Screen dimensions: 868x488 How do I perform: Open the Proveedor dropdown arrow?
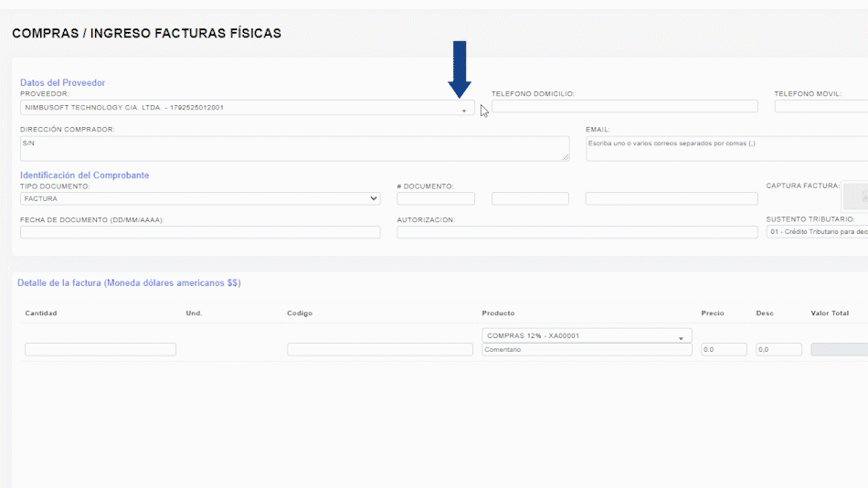coord(463,111)
